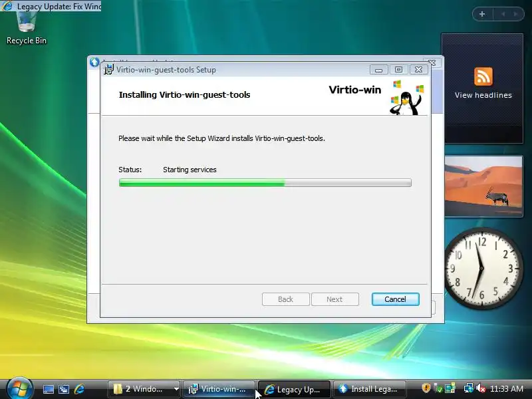Click the disabled Next button in setup

pyautogui.click(x=335, y=299)
